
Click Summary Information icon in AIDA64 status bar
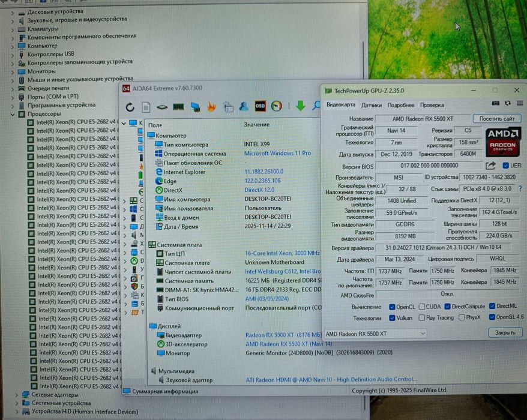(127, 391)
